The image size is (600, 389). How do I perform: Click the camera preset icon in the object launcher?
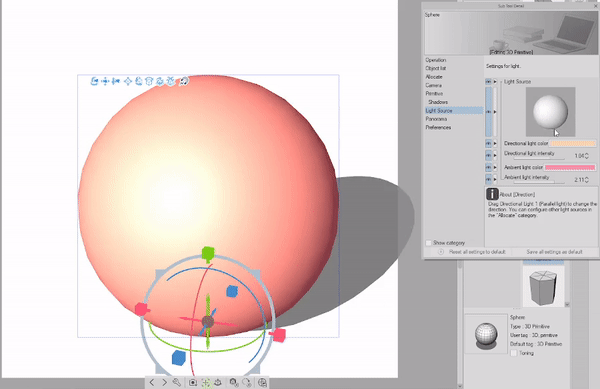[x=193, y=382]
